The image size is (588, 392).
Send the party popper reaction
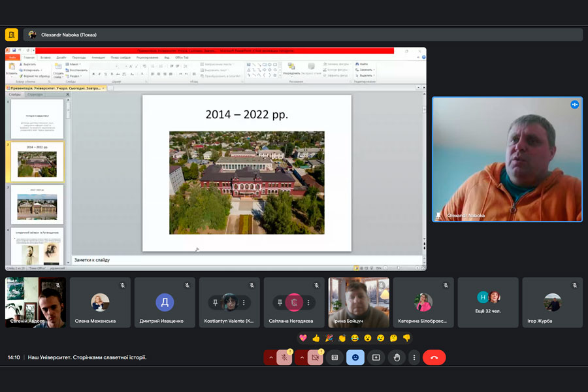coord(329,338)
